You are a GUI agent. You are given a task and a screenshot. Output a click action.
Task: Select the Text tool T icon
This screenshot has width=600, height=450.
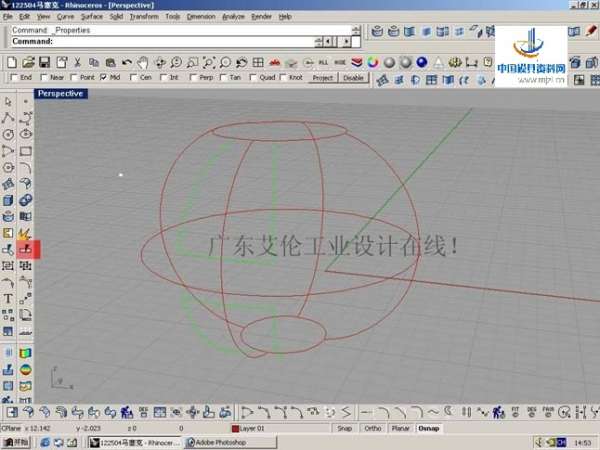[8, 298]
